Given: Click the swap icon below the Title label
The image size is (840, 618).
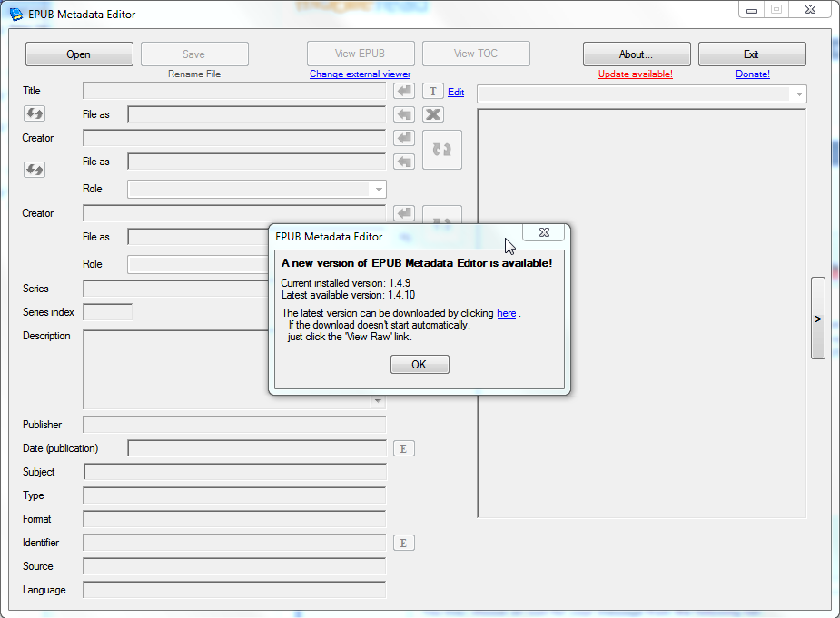Looking at the screenshot, I should coord(35,113).
